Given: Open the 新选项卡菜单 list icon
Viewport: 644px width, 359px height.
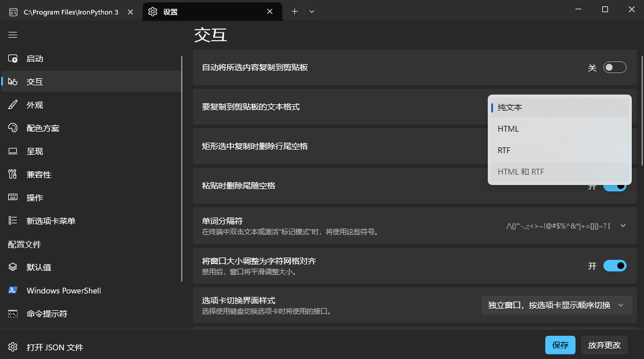Looking at the screenshot, I should (x=13, y=221).
